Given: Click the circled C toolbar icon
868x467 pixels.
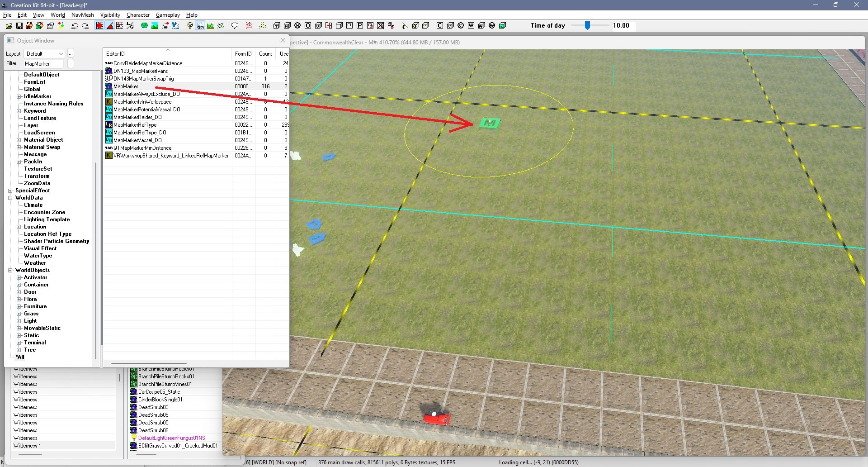Looking at the screenshot, I should coord(461,26).
